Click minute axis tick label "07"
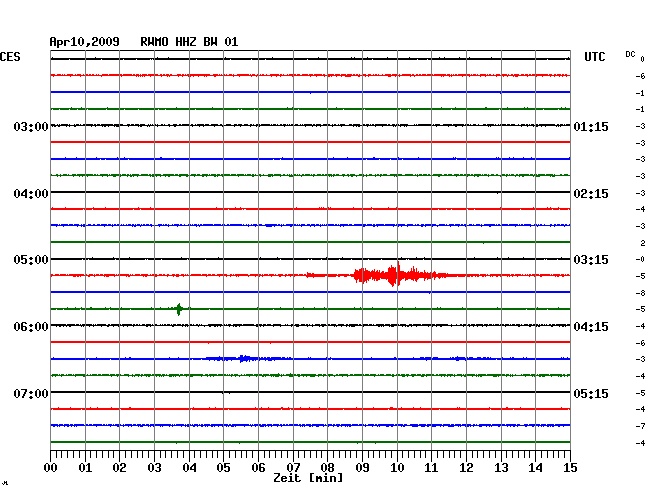Screen dimensions: 650x494 point(293,467)
